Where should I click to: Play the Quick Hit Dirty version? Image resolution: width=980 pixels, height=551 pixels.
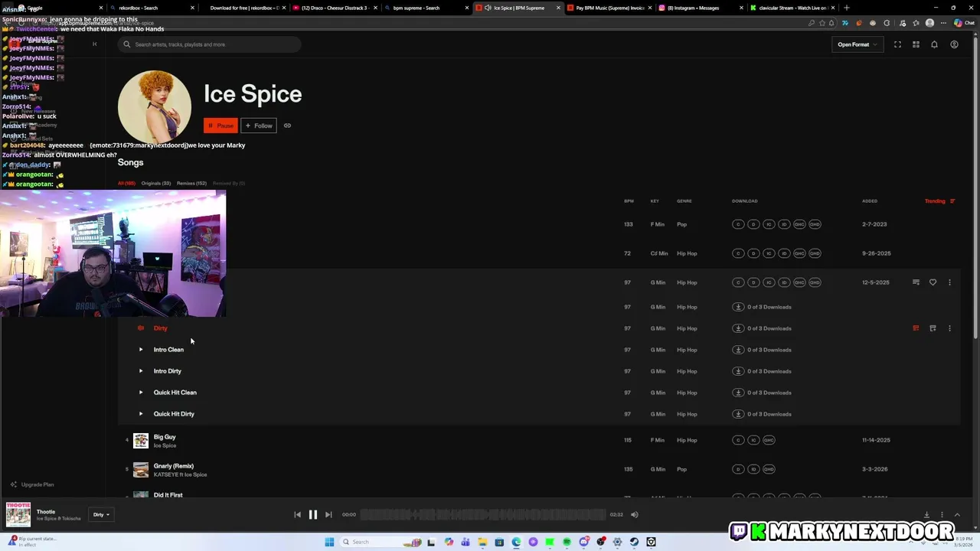coord(141,414)
